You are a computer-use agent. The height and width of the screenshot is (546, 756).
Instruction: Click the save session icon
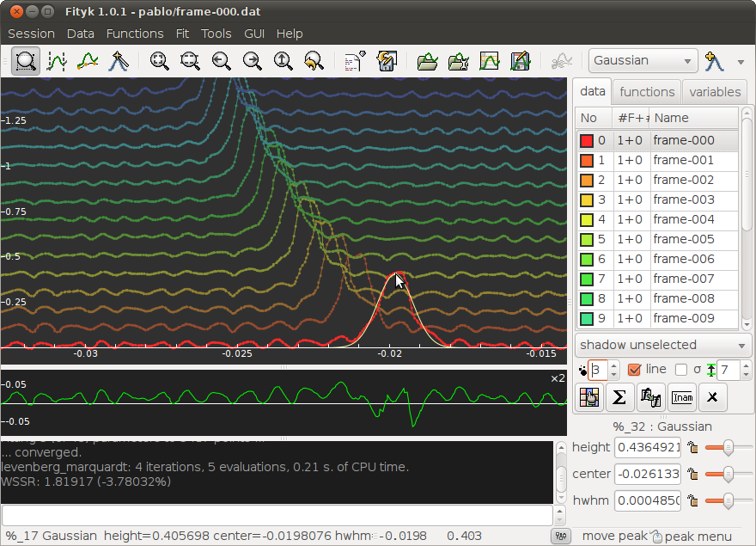click(x=386, y=61)
